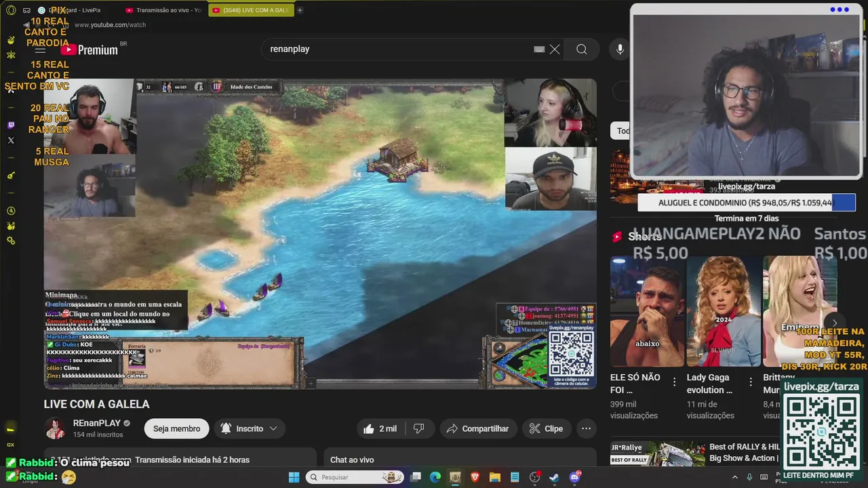Open the Opera menu icon
This screenshot has height=488, width=868.
tap(11, 10)
